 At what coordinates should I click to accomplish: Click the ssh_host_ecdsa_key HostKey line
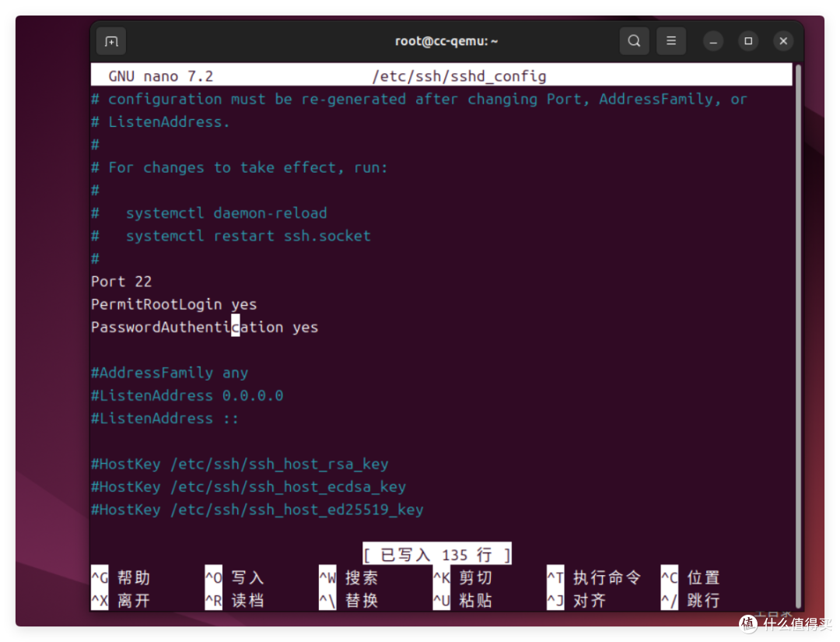[x=249, y=486]
